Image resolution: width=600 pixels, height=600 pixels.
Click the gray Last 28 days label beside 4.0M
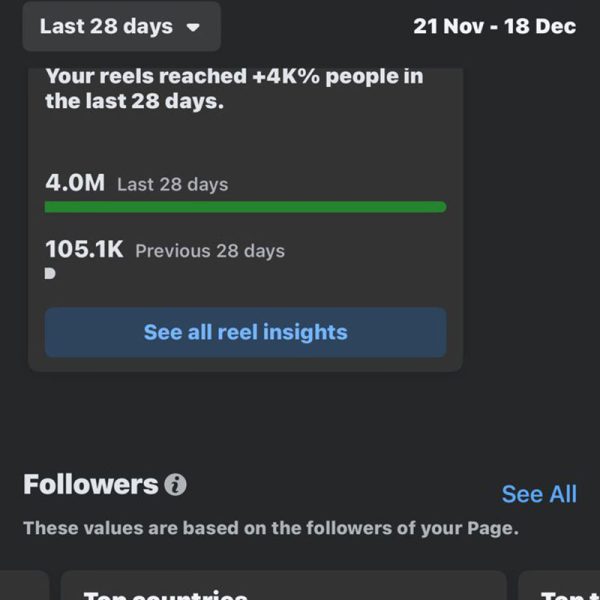click(173, 184)
